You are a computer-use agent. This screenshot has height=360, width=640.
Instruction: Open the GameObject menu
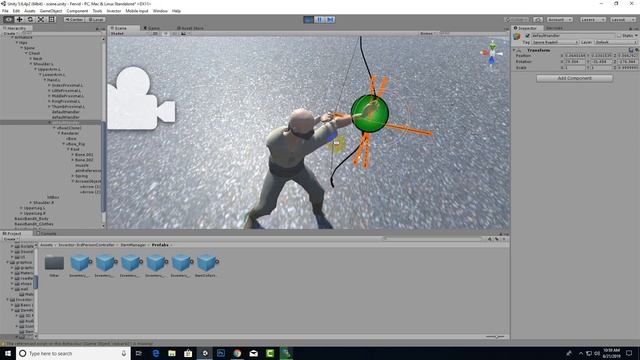point(51,11)
